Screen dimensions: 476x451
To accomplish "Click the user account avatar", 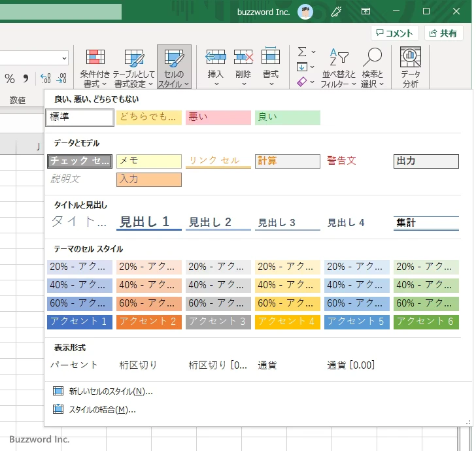I will [x=305, y=12].
